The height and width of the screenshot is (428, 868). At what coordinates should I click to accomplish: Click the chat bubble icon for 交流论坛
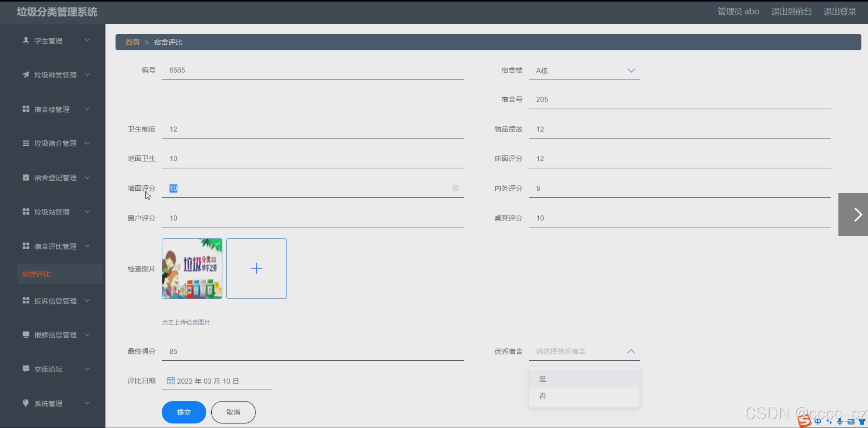click(26, 369)
